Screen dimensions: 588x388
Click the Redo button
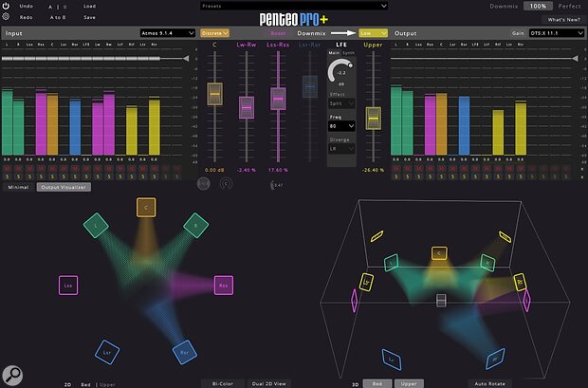(26, 17)
